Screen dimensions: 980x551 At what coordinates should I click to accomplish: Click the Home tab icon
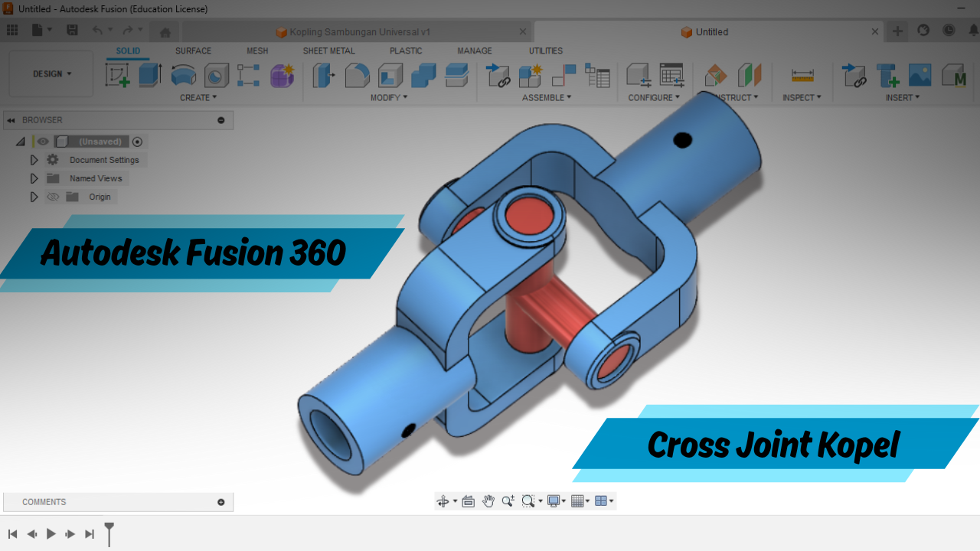(165, 32)
